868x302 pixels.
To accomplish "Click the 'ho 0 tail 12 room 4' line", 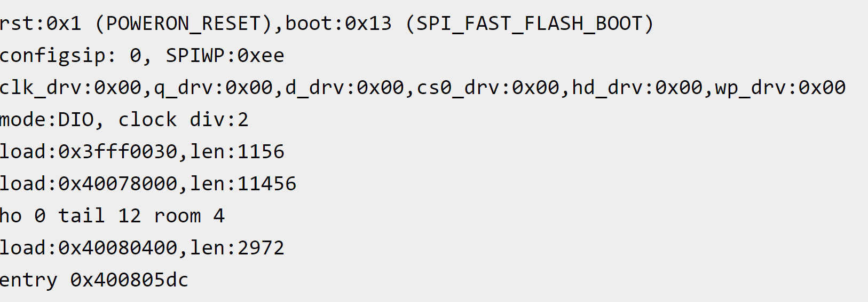I will pyautogui.click(x=112, y=216).
